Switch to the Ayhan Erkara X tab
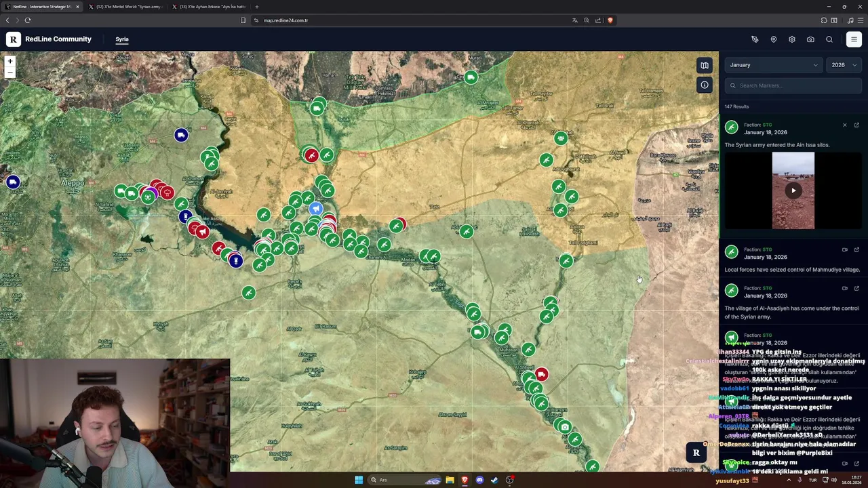Screen dimensions: 868x488 [211, 7]
